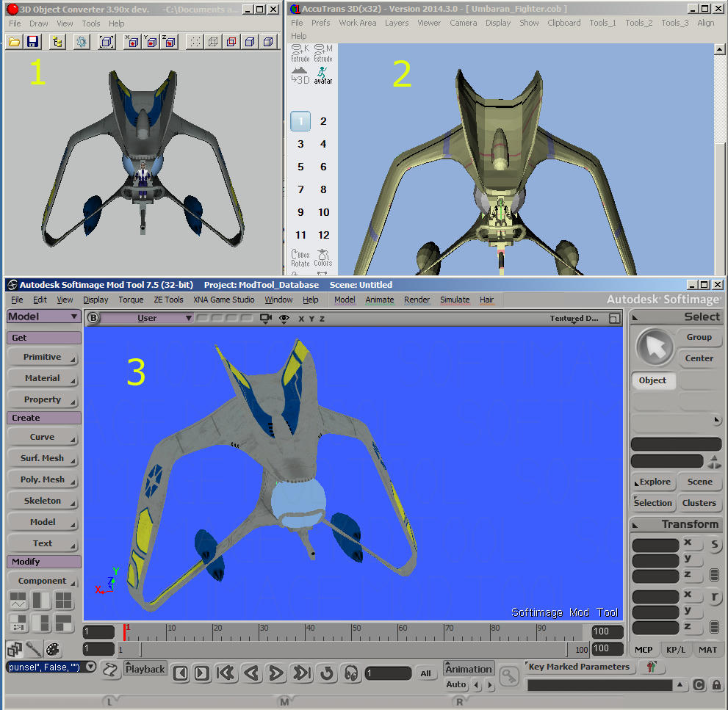Select the smooth shaded cube icon

(x=267, y=43)
